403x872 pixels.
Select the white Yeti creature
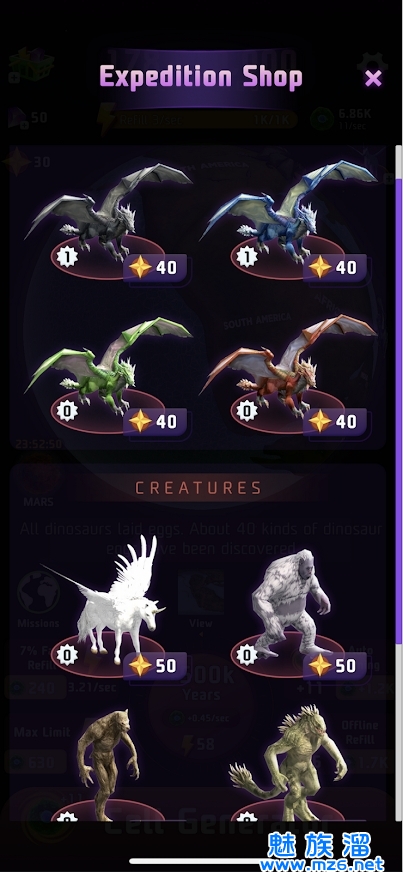(x=290, y=602)
